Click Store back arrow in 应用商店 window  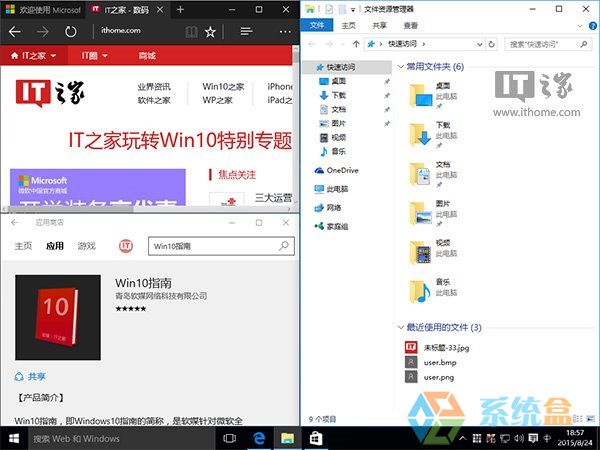tap(15, 222)
